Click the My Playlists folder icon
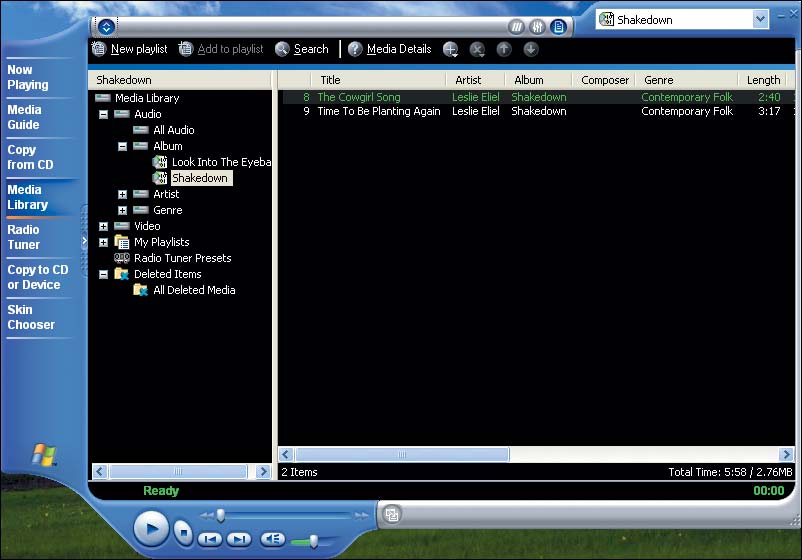This screenshot has width=802, height=560. click(x=122, y=242)
